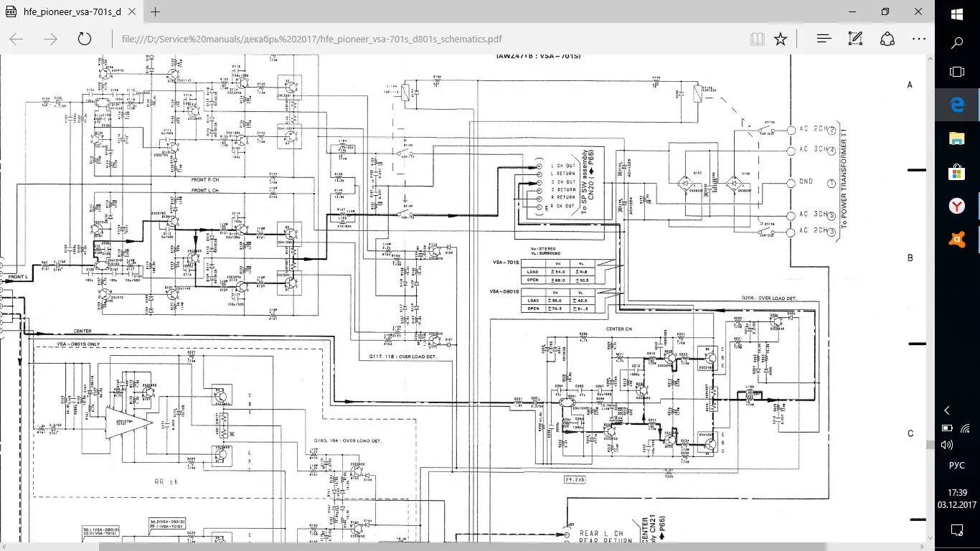Screen dimensions: 980x551
Task: Open Microsoft Store from the taskbar
Action: point(957,172)
